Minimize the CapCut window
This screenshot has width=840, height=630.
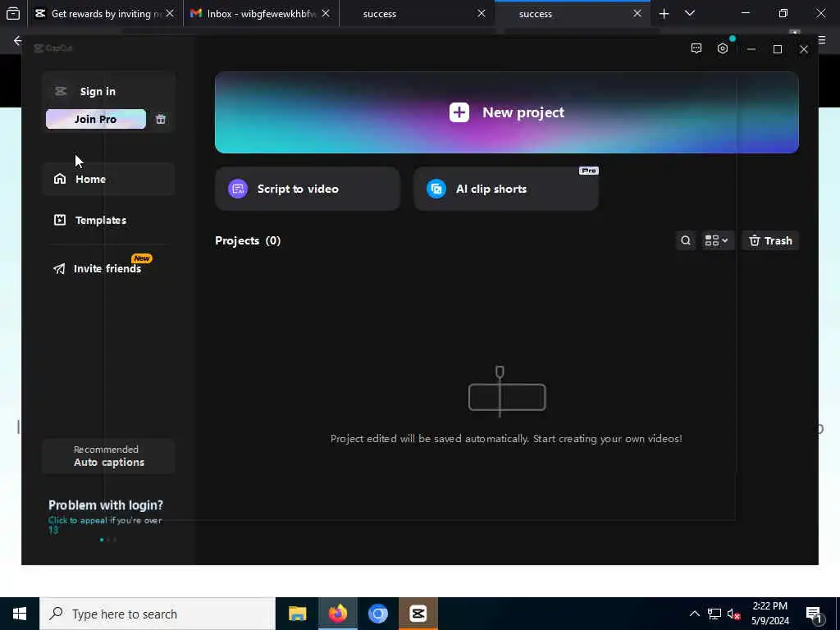point(751,49)
